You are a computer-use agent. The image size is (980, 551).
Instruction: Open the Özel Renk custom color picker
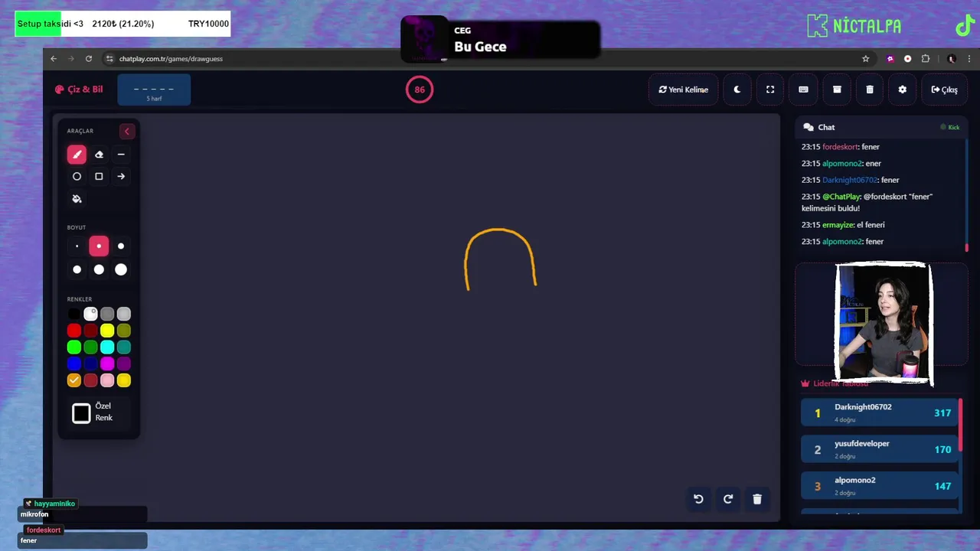pyautogui.click(x=82, y=413)
